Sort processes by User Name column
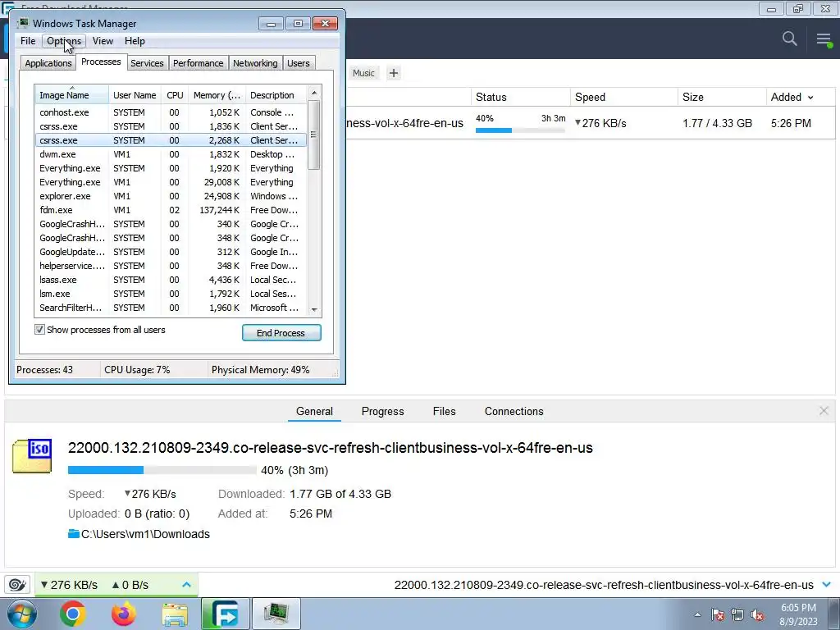Image resolution: width=840 pixels, height=630 pixels. (x=135, y=95)
